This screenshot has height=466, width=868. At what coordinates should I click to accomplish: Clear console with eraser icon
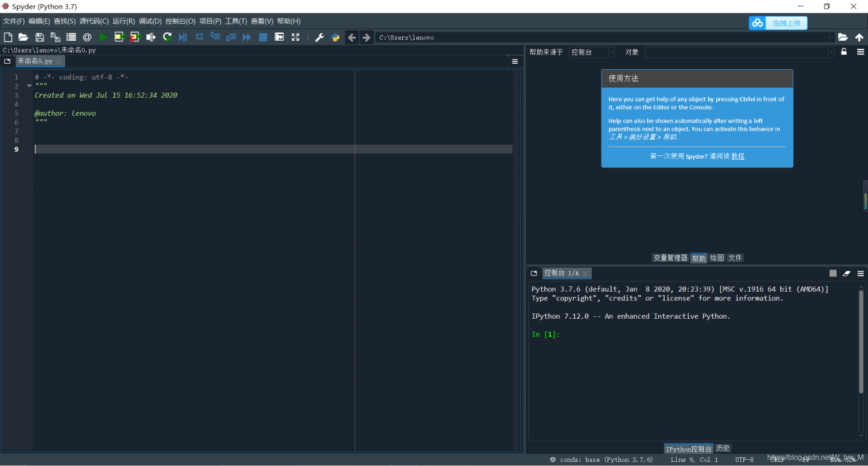coord(846,273)
